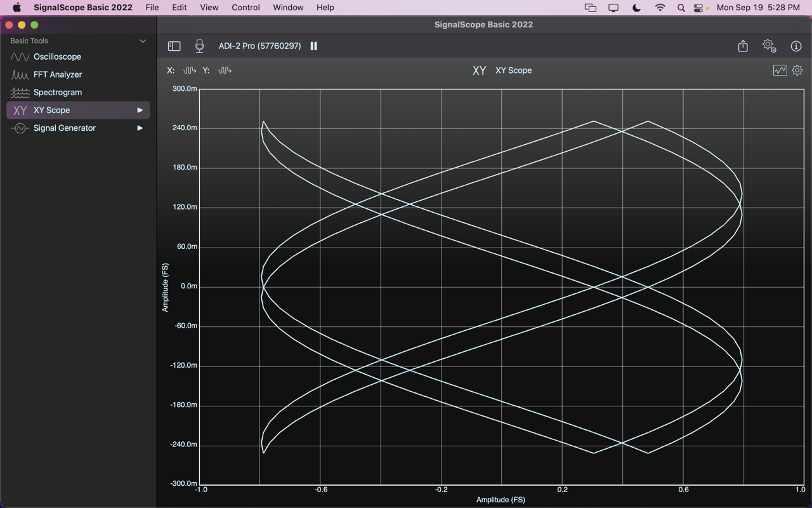Open the XY Scope gear settings
Image resolution: width=812 pixels, height=508 pixels.
pyautogui.click(x=797, y=70)
